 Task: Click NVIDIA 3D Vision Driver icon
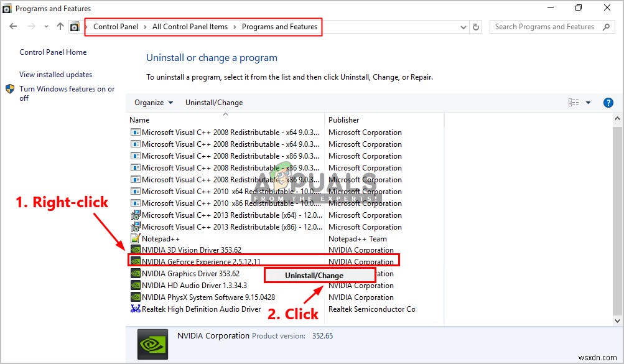pos(135,250)
